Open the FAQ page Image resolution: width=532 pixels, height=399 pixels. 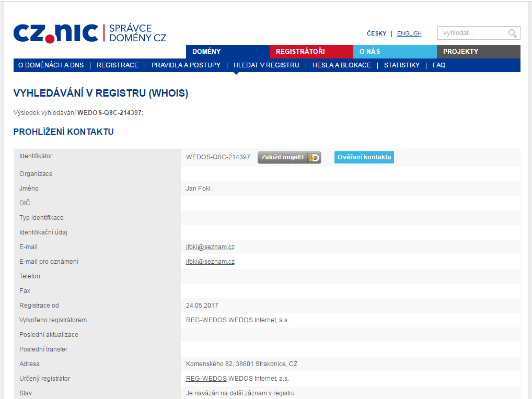point(439,65)
